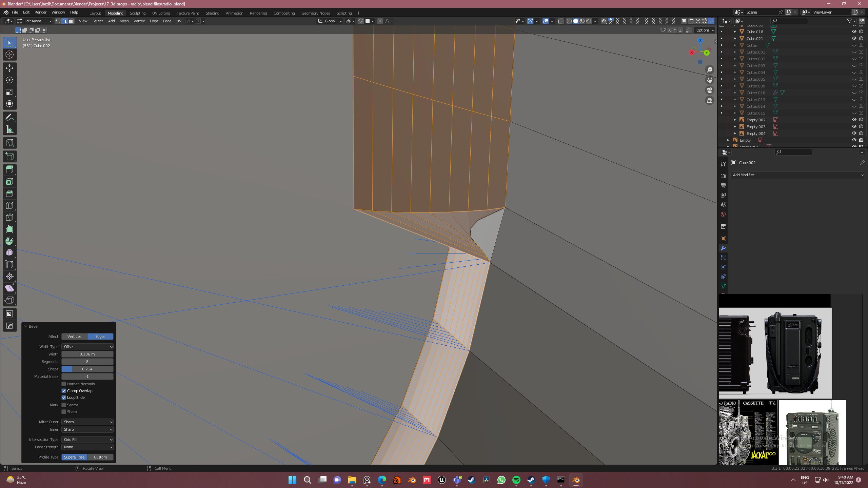The width and height of the screenshot is (868, 488).
Task: Toggle the camera view icon
Action: tap(709, 90)
